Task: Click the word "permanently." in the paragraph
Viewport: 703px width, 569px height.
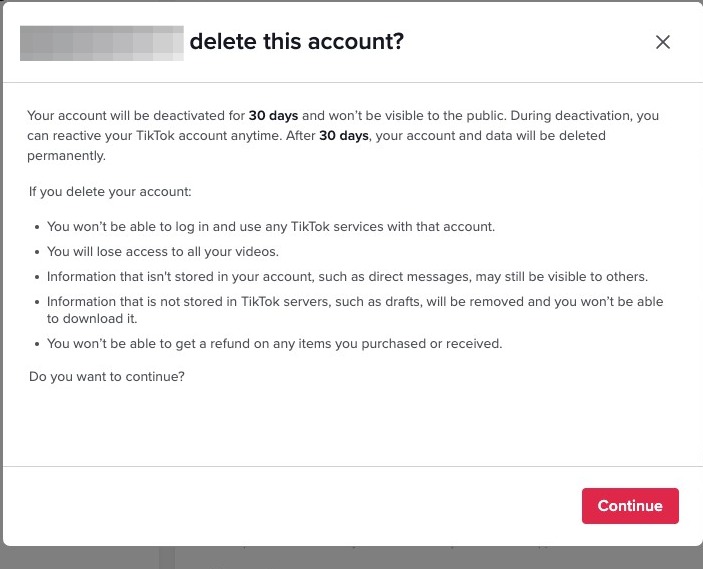Action: click(x=67, y=156)
